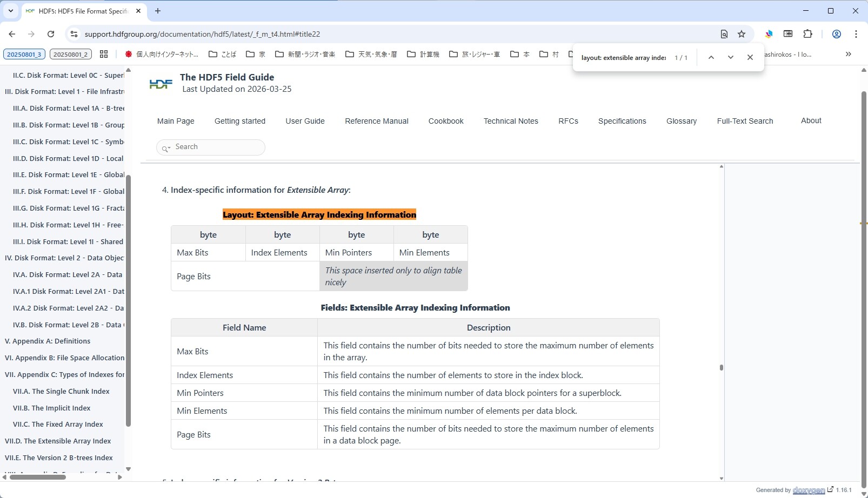Open the Reference Manual menu
The width and height of the screenshot is (868, 498).
click(x=376, y=121)
